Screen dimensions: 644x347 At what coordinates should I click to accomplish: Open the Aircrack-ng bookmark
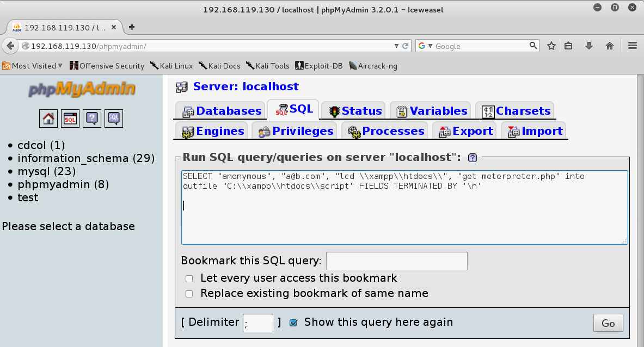point(373,66)
